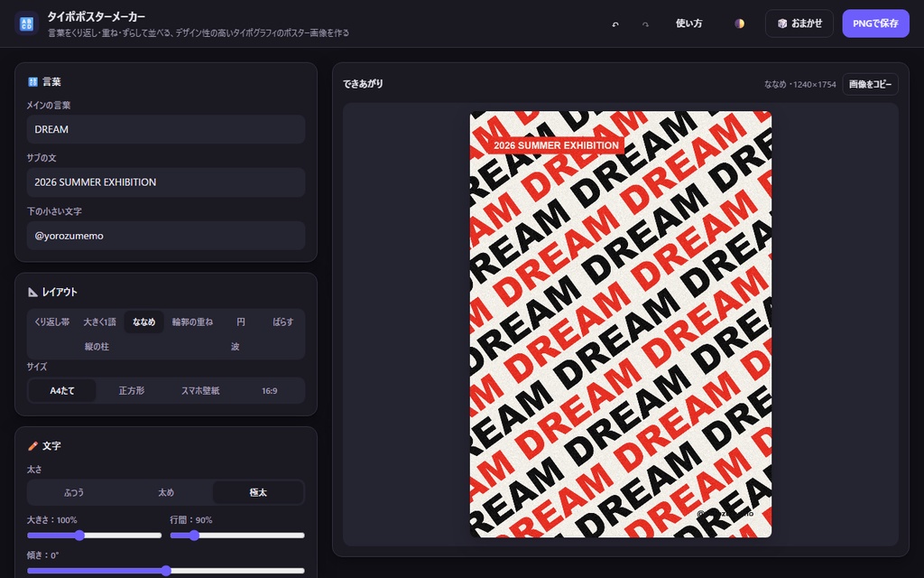Copy the image with 画像をコピー
924x578 pixels.
(871, 84)
